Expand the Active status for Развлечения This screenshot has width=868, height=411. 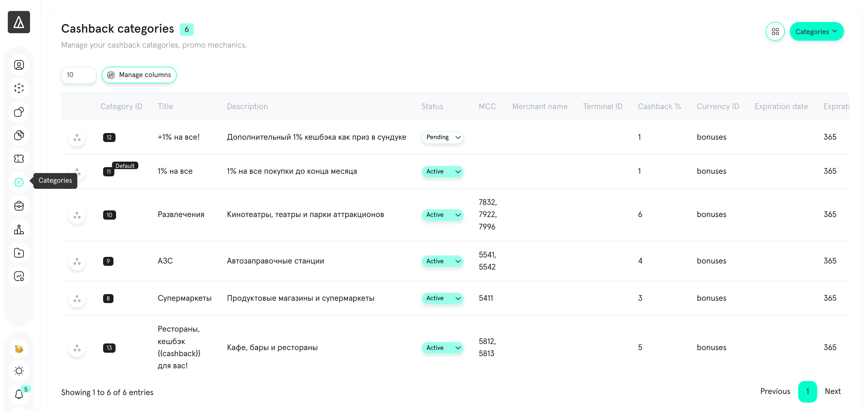pyautogui.click(x=442, y=215)
